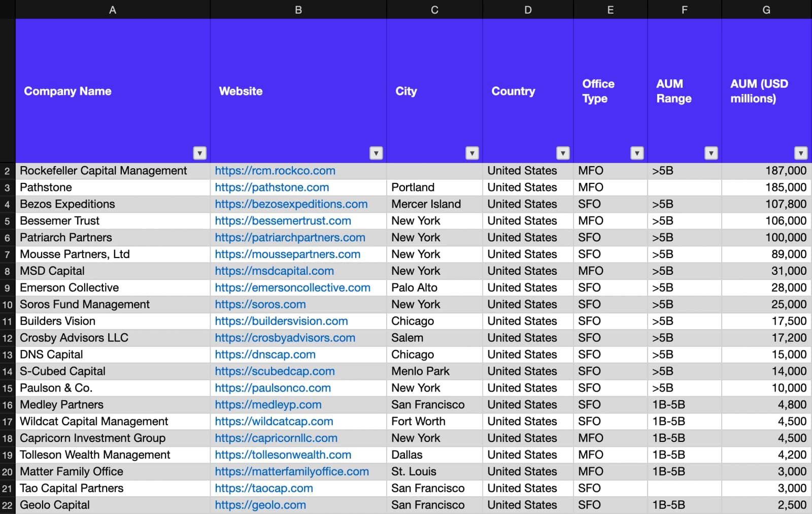812x514 pixels.
Task: Select the Dallas city cell
Action: click(434, 455)
